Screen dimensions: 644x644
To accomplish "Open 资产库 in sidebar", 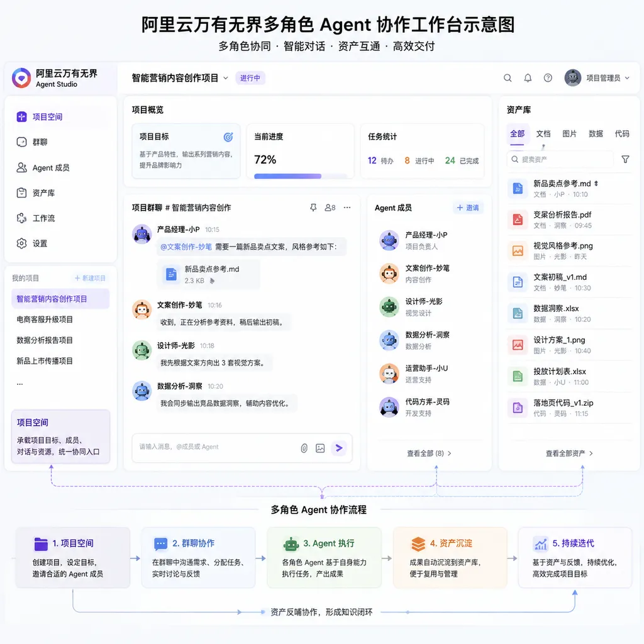I will (61, 192).
